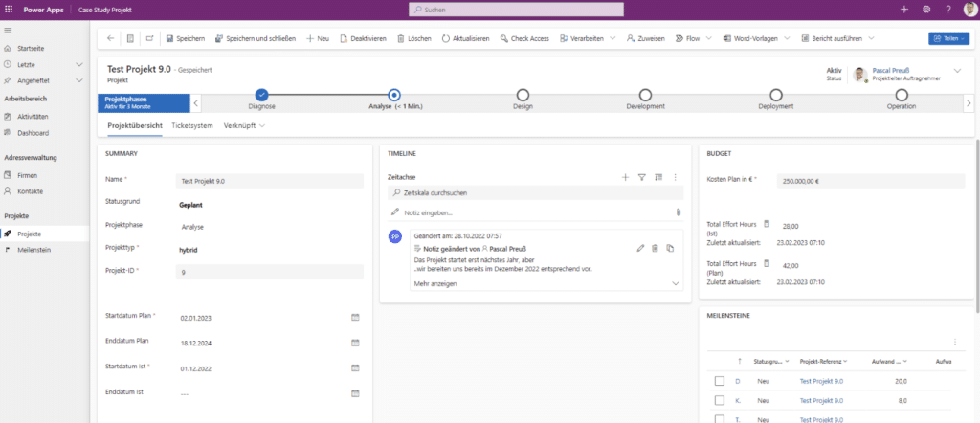Expand the Word-Vorlagen dropdown

(x=787, y=38)
